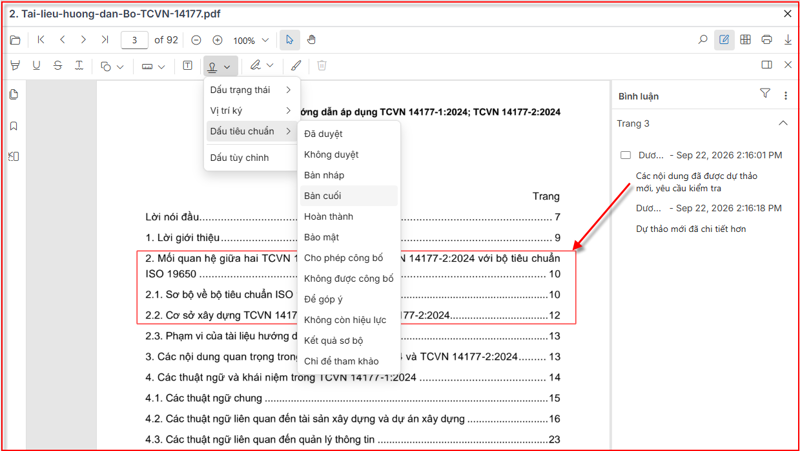Zoom in with plus icon
The width and height of the screenshot is (800, 451).
pos(217,40)
